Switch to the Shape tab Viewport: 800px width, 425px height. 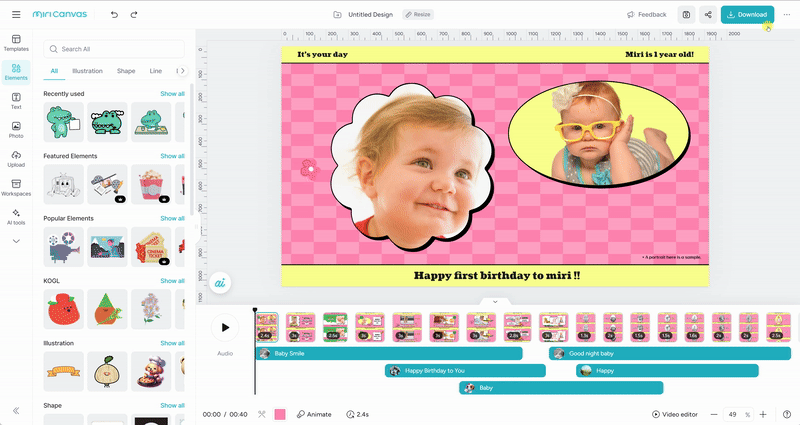(x=126, y=71)
